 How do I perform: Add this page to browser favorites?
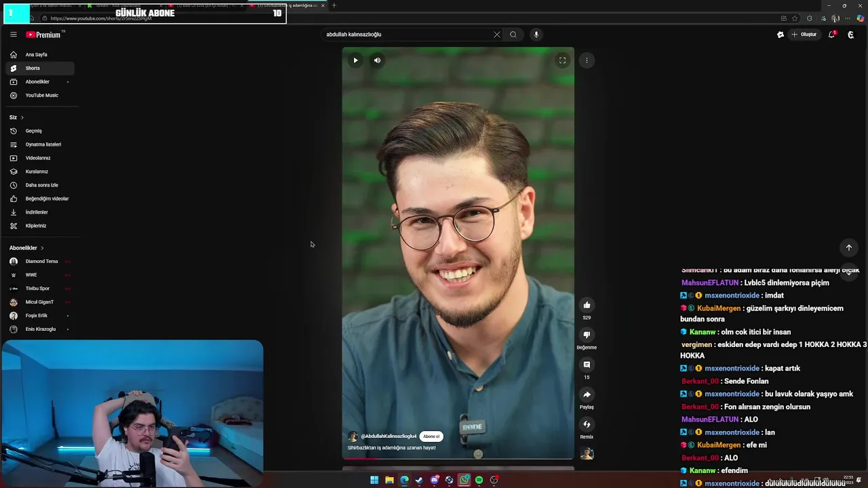(x=795, y=18)
